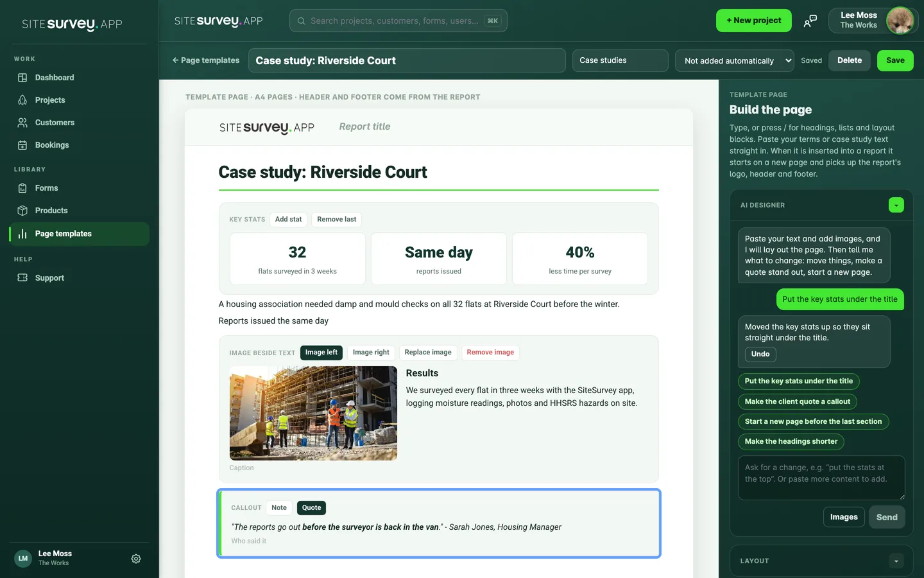Click the Customers people icon
Image resolution: width=924 pixels, height=578 pixels.
point(22,123)
